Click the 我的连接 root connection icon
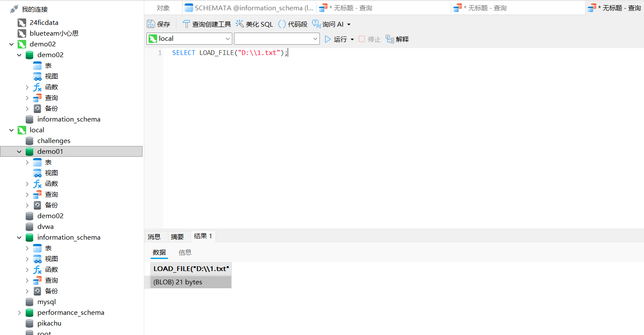Screen dimensions: 644x335 pyautogui.click(x=14, y=9)
